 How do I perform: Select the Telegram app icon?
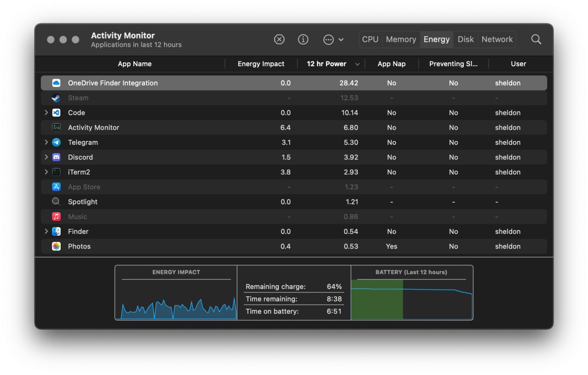coord(56,142)
